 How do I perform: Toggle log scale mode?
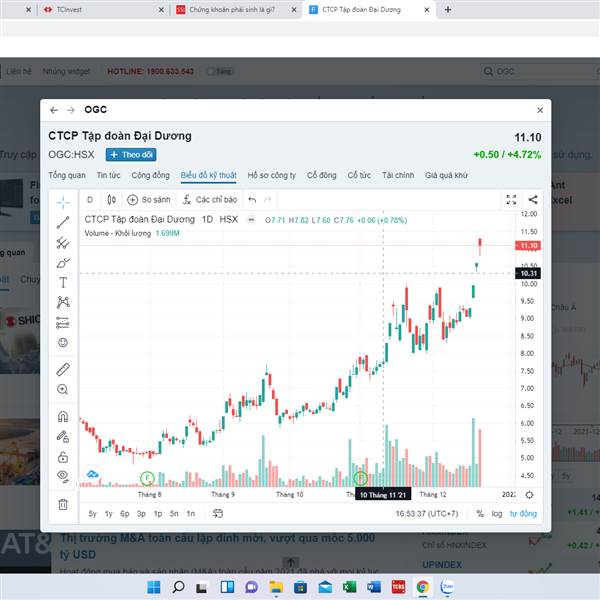click(497, 514)
